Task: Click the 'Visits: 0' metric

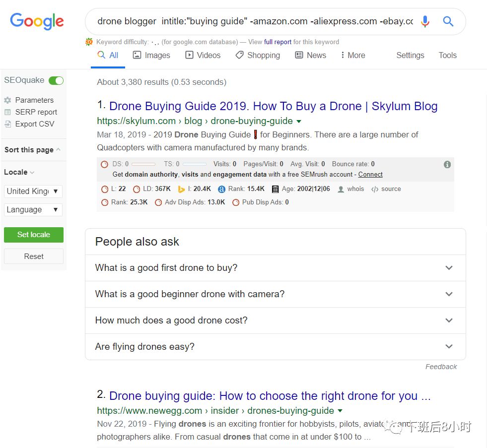Action: coord(224,164)
